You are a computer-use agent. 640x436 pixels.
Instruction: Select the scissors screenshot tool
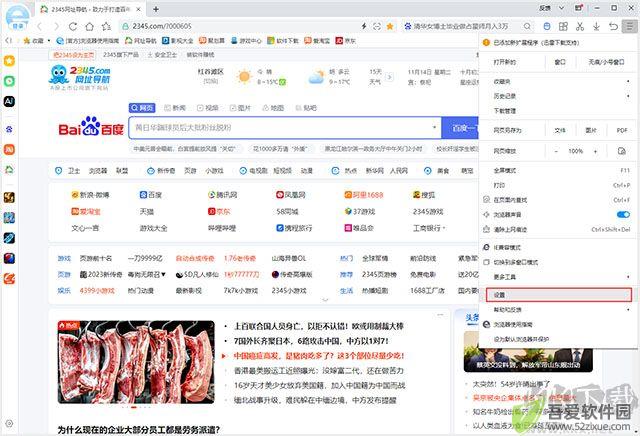tap(580, 26)
